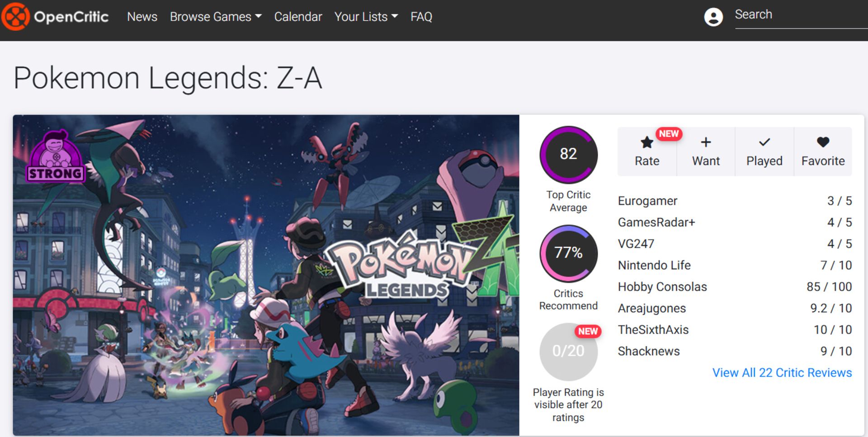Image resolution: width=868 pixels, height=437 pixels.
Task: Expand the Your Lists dropdown
Action: click(366, 17)
